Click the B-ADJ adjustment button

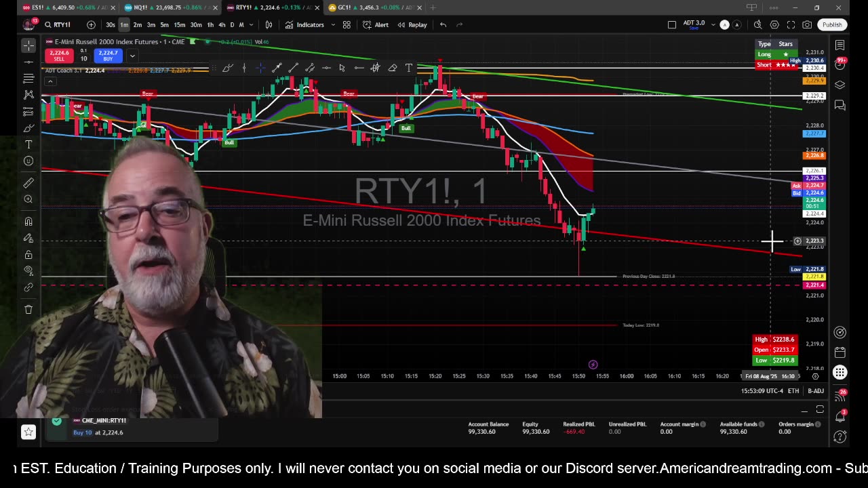(816, 391)
